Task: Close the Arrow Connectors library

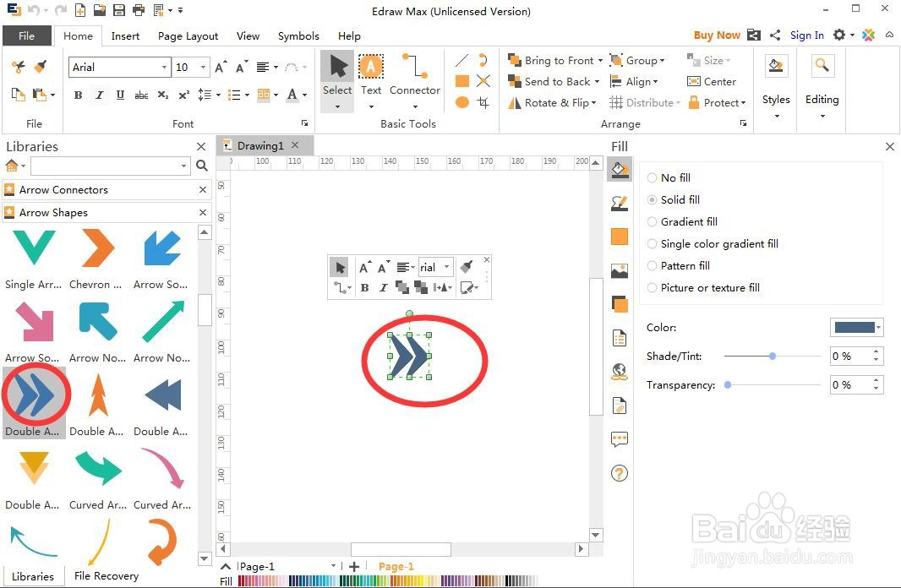Action: (202, 189)
